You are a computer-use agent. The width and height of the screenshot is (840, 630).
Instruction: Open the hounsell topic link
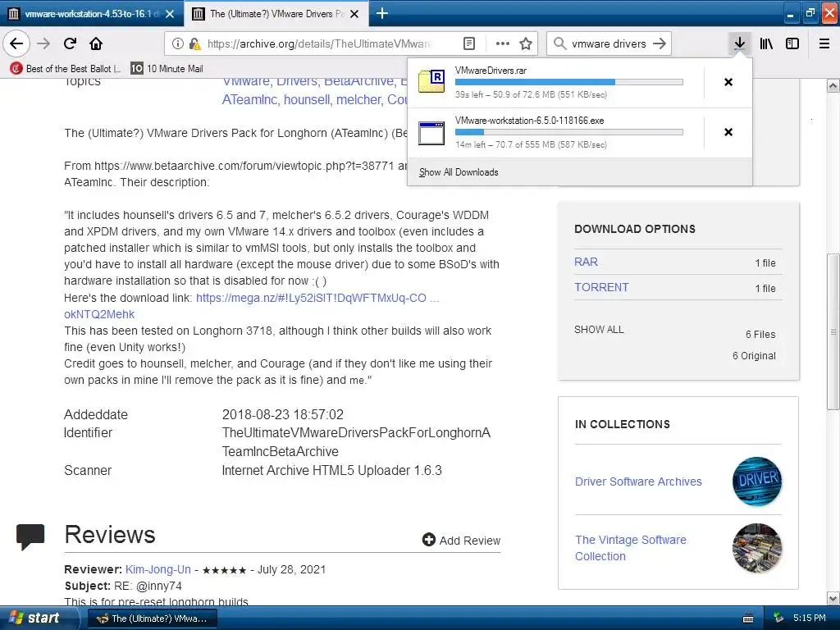(307, 99)
